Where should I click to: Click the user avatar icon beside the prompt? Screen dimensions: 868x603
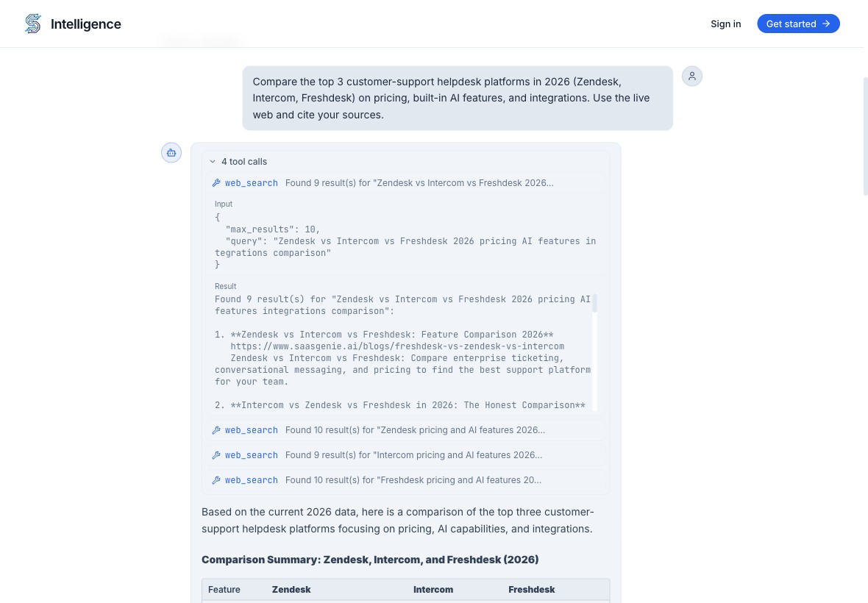691,76
